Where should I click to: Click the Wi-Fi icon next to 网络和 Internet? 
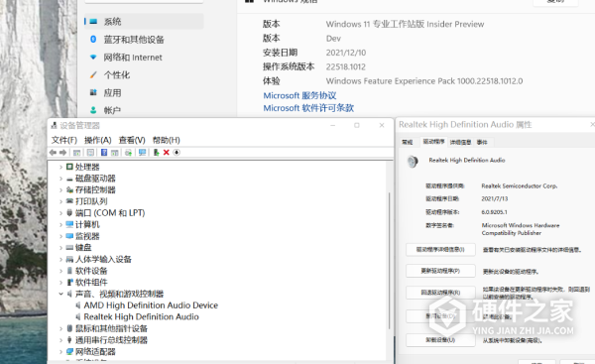click(x=93, y=57)
